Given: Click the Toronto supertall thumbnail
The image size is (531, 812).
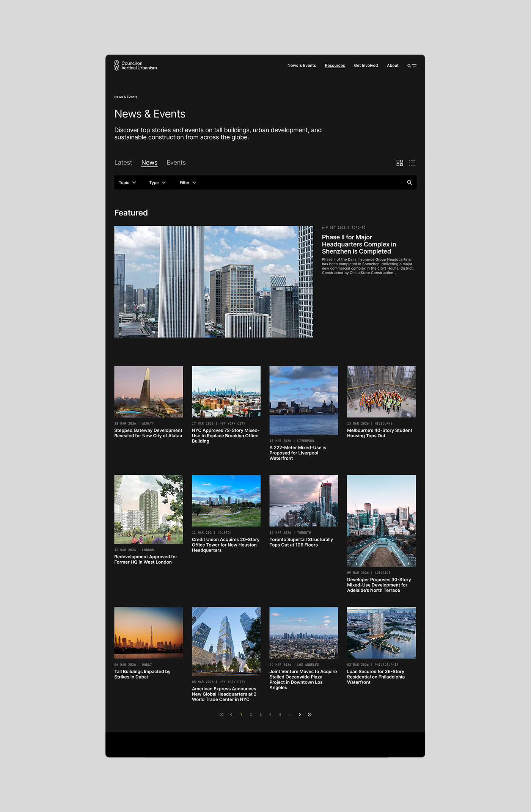Looking at the screenshot, I should tap(304, 501).
